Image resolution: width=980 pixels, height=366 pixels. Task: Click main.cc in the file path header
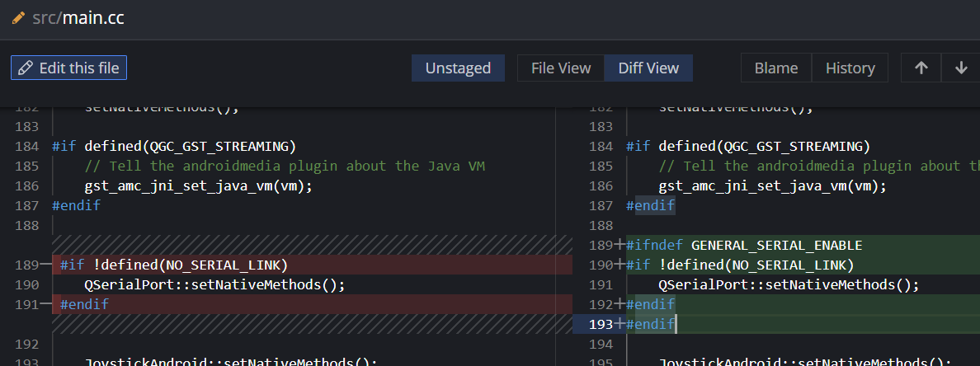[x=93, y=17]
